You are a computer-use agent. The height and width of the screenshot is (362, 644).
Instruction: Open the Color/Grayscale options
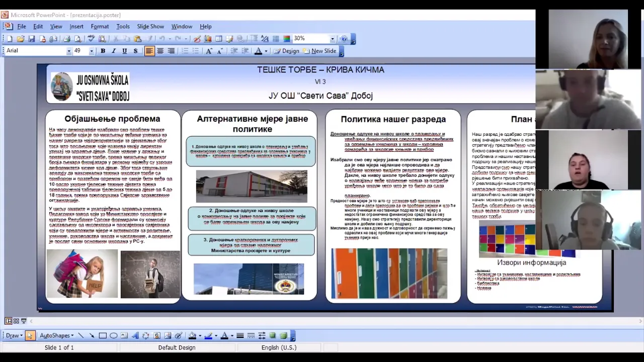[x=286, y=39]
